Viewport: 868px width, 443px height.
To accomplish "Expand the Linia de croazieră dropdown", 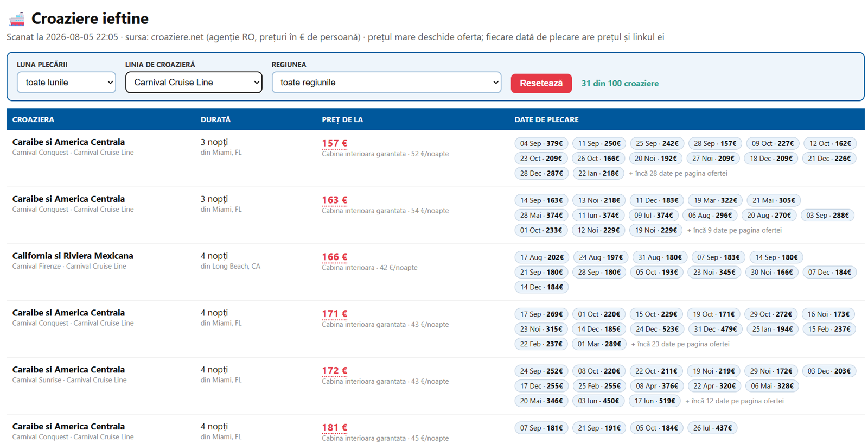I will (194, 83).
